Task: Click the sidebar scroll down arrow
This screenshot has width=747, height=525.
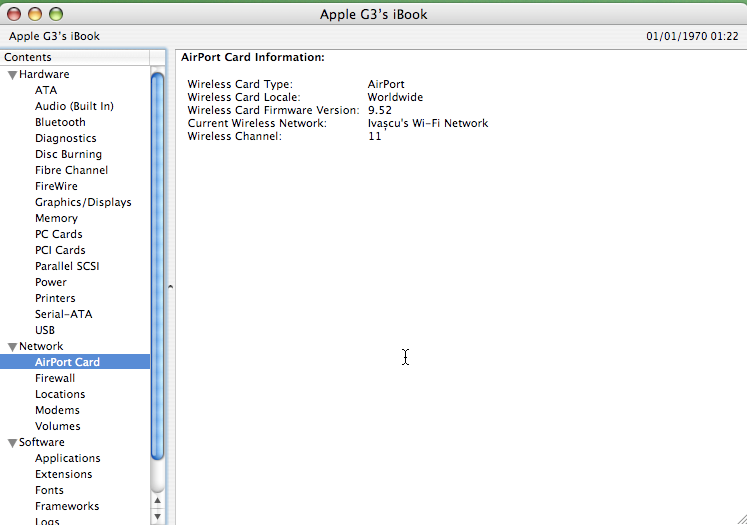Action: [x=157, y=516]
